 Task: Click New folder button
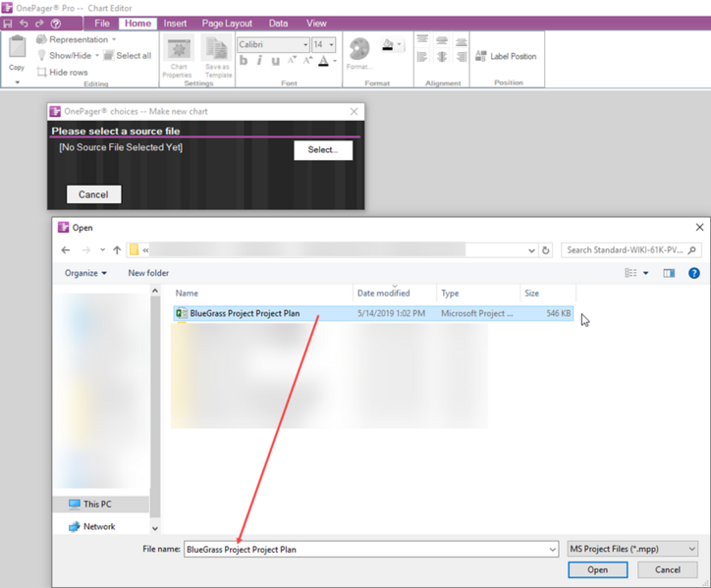click(x=148, y=273)
